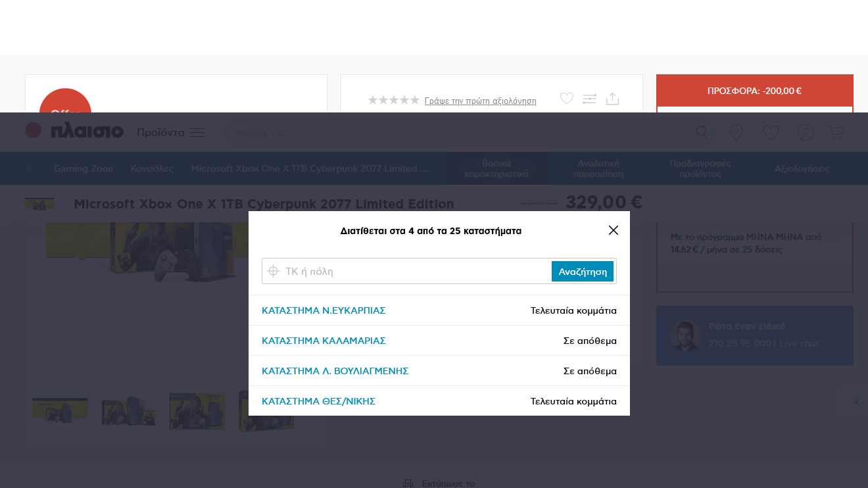
Task: Click the expert's avatar photo
Action: [x=685, y=335]
